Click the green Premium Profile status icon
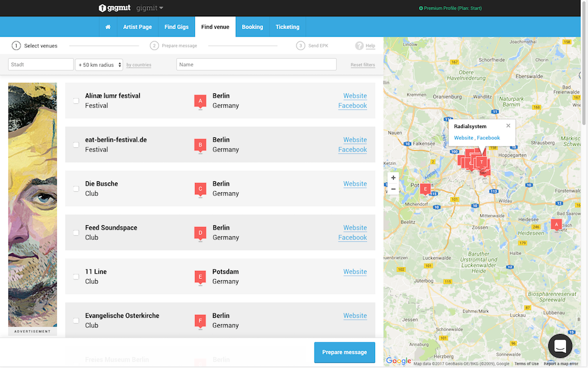 pos(421,8)
